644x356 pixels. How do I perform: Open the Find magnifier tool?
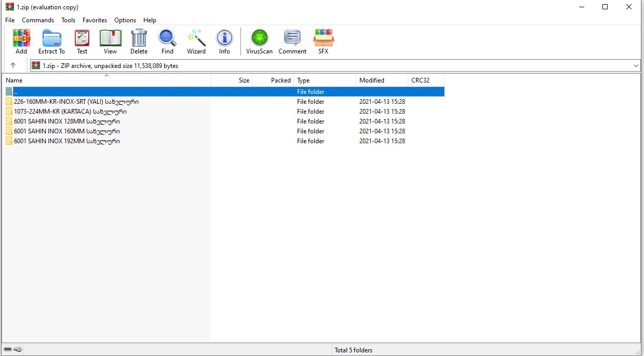coord(167,42)
